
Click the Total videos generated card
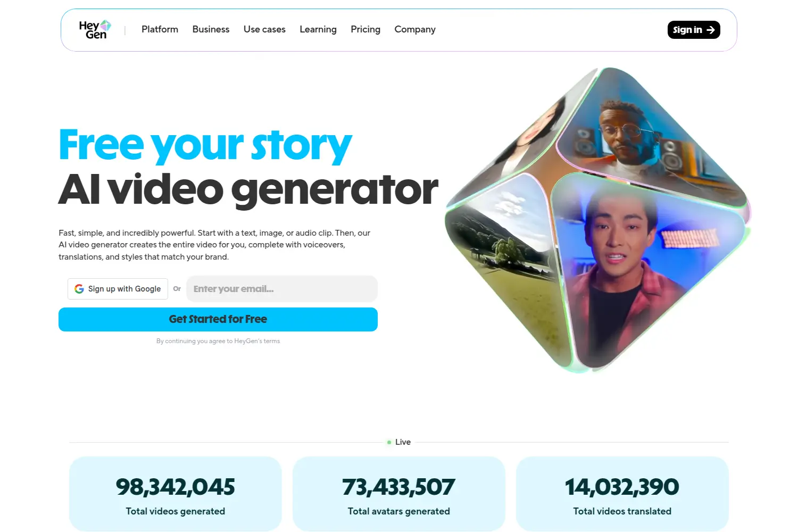(x=176, y=494)
